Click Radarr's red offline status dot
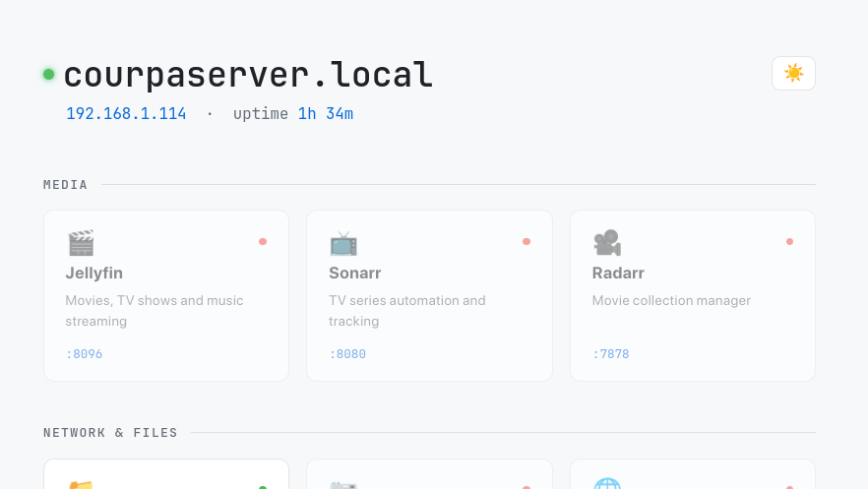 click(x=790, y=242)
